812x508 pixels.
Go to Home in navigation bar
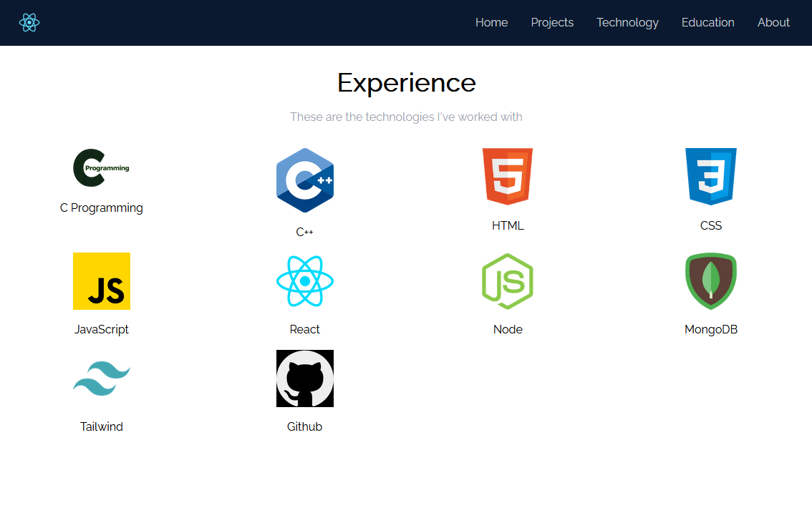[x=491, y=22]
